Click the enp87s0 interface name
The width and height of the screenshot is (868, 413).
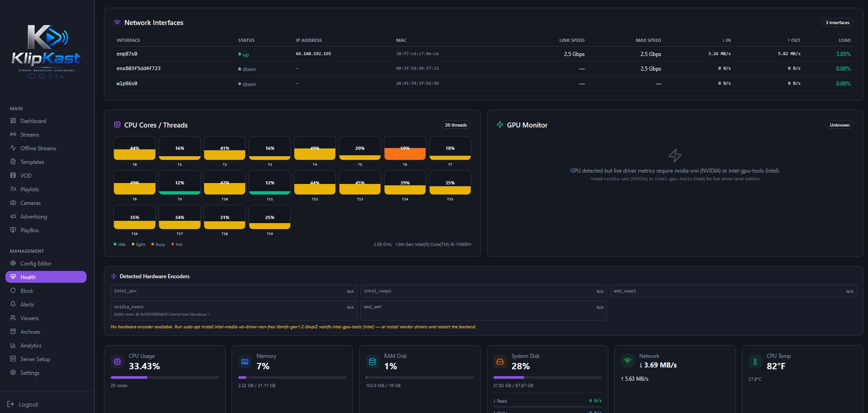click(127, 54)
